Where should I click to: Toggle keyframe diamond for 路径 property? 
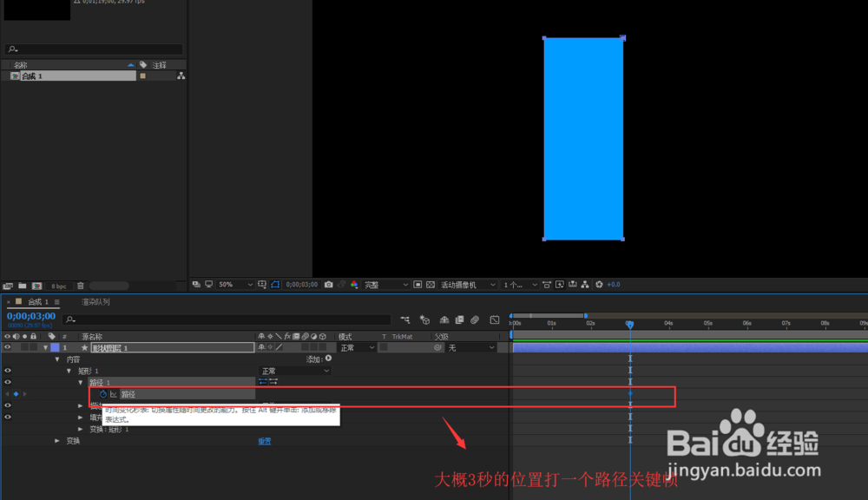point(16,394)
